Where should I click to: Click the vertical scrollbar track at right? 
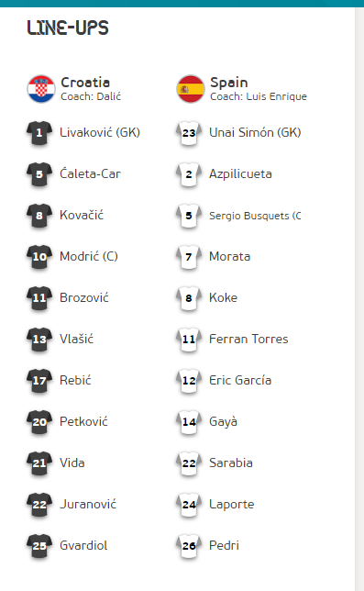click(x=359, y=297)
